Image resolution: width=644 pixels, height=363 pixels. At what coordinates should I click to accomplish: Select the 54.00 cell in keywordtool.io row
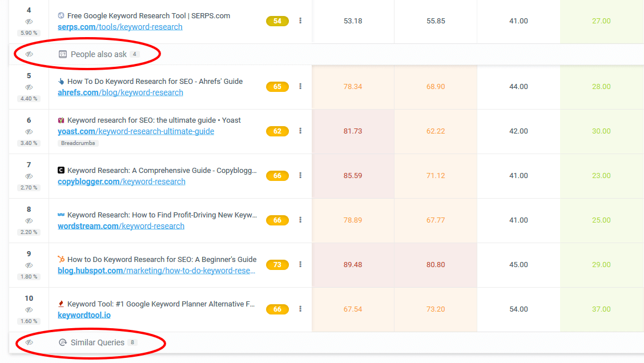point(518,309)
